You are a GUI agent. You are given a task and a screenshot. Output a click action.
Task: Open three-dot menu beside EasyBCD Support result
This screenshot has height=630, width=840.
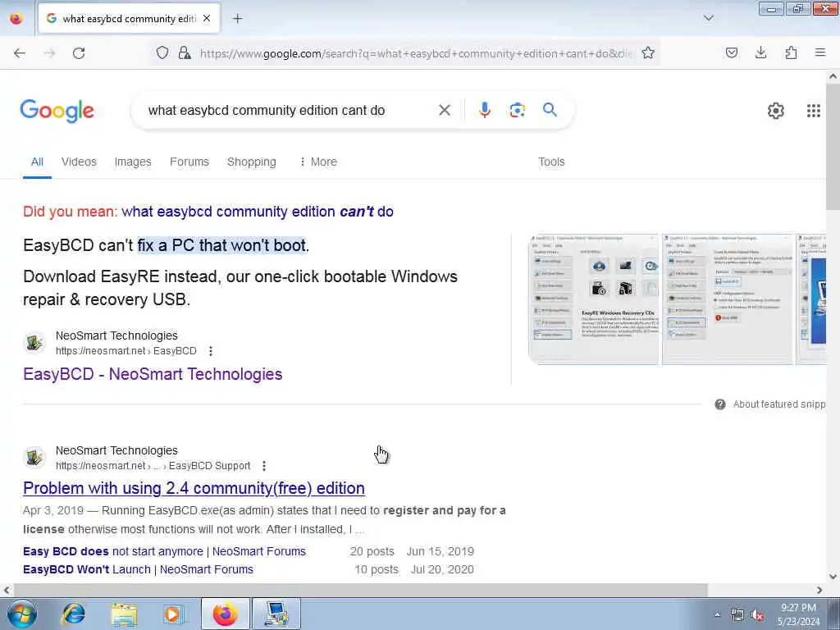point(263,466)
